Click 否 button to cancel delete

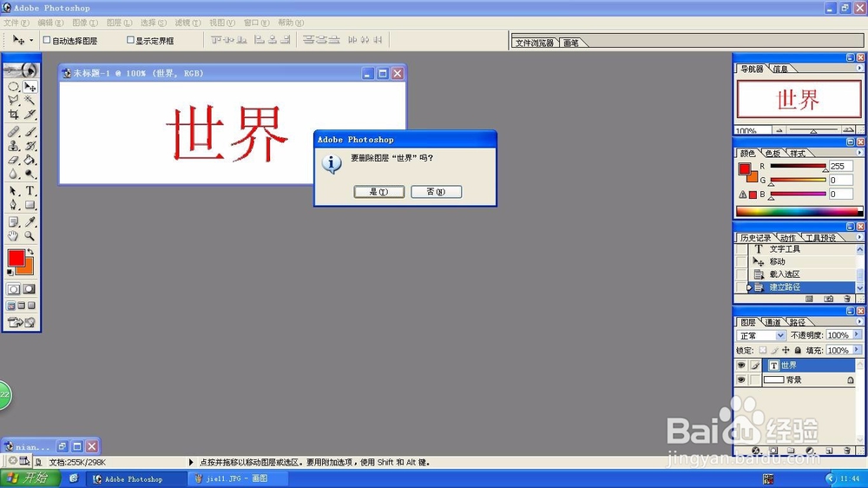click(x=437, y=192)
